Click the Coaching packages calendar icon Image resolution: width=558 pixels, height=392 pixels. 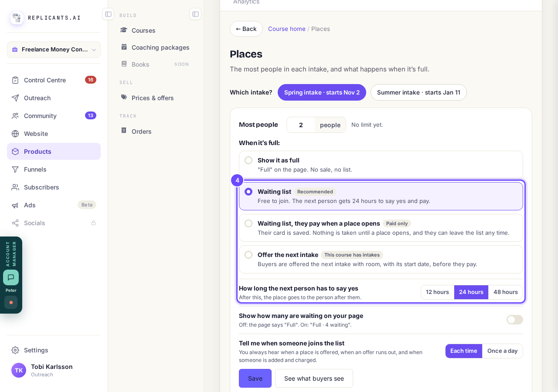click(x=124, y=47)
